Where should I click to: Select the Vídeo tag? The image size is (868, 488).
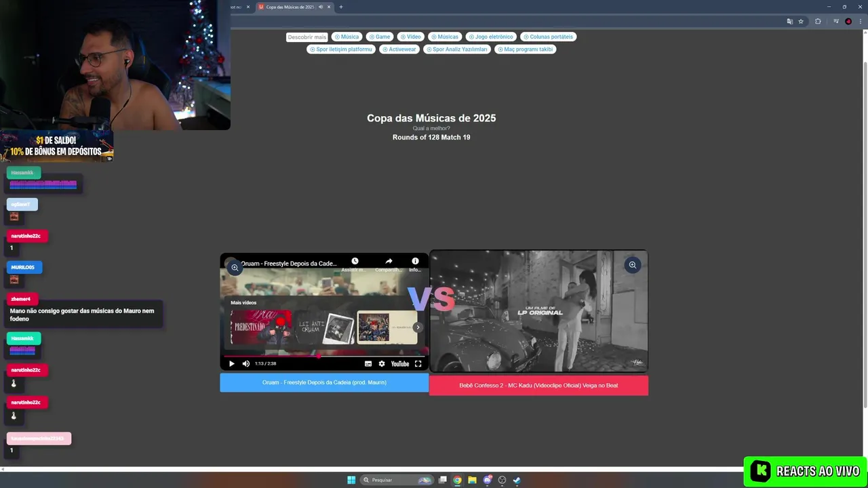click(x=410, y=37)
